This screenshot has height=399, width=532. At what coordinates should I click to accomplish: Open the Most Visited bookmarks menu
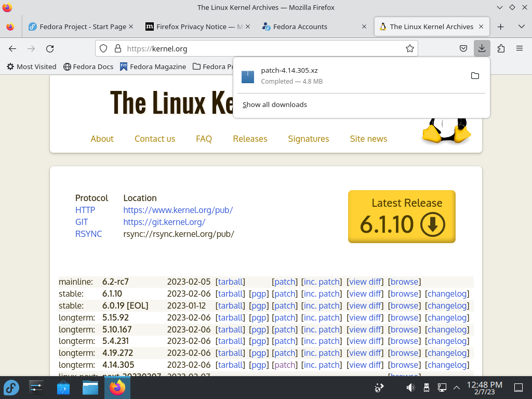(32, 66)
